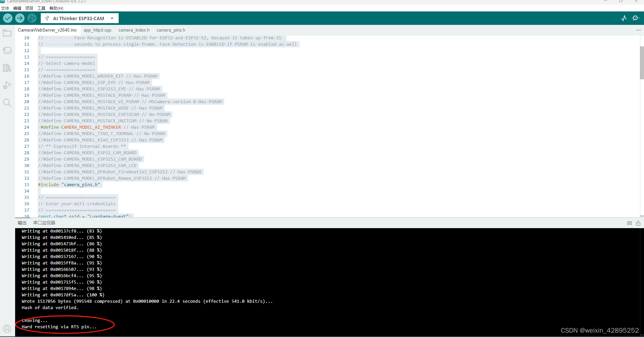Clear the output console with the clear icon
Image resolution: width=644 pixels, height=337 pixels.
tap(629, 223)
